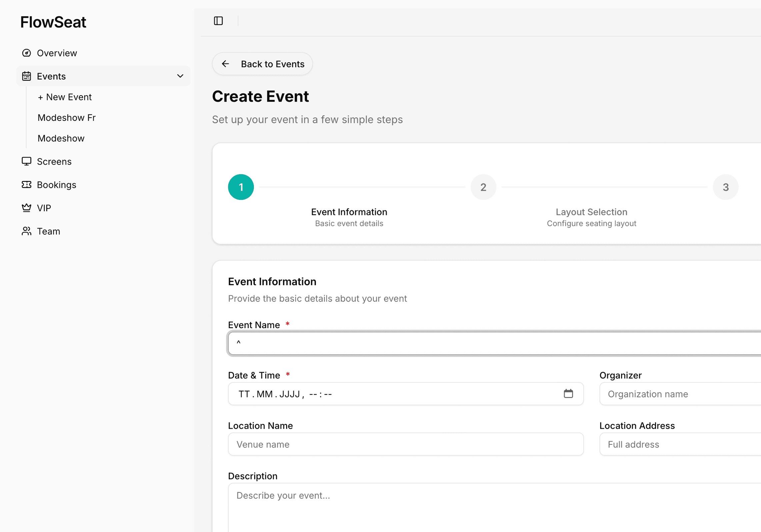Click the Event Information step label
Image resolution: width=761 pixels, height=532 pixels.
[349, 212]
